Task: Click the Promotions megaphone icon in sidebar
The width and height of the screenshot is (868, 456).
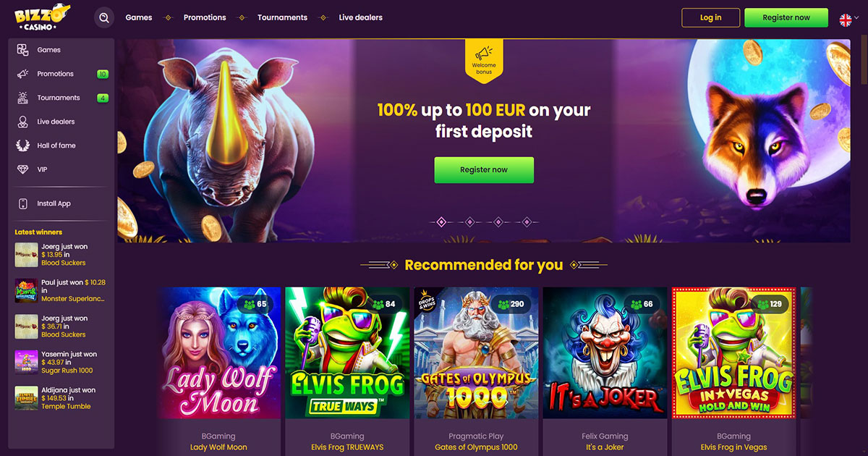Action: [x=23, y=74]
